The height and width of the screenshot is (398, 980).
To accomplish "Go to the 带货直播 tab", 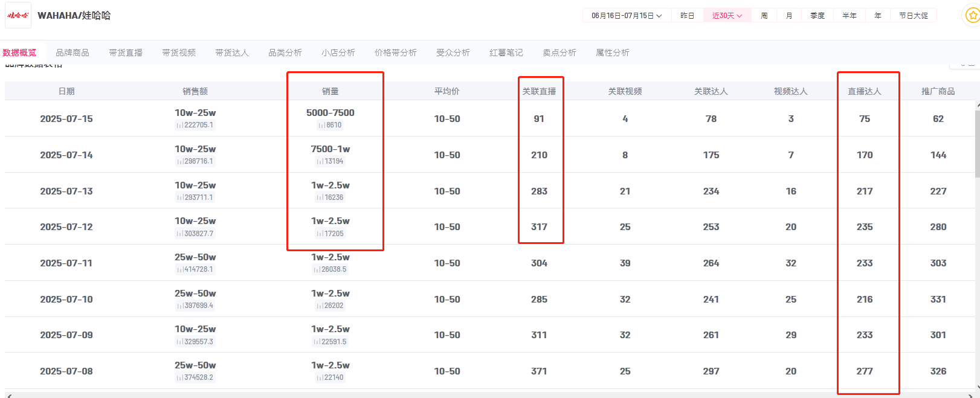I will click(126, 53).
